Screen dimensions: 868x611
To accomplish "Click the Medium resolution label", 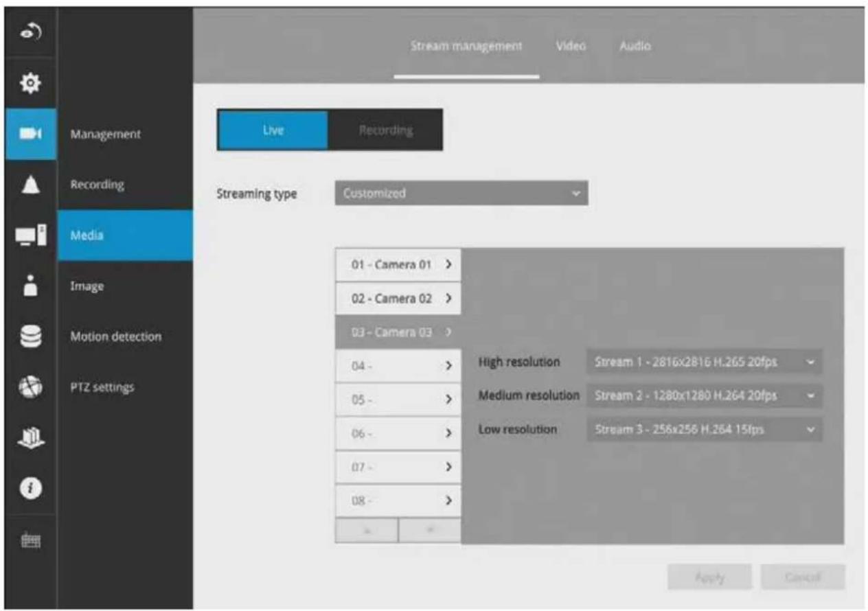I will coord(529,395).
